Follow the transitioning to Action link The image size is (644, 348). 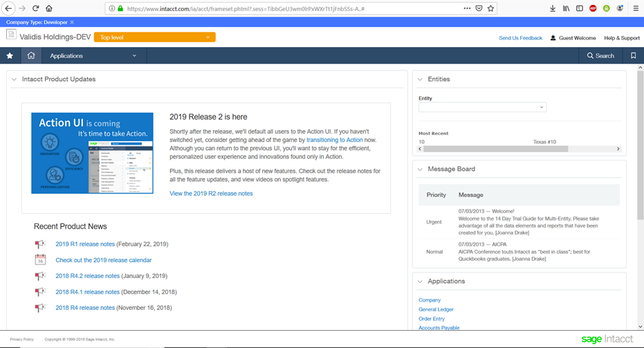tap(334, 140)
